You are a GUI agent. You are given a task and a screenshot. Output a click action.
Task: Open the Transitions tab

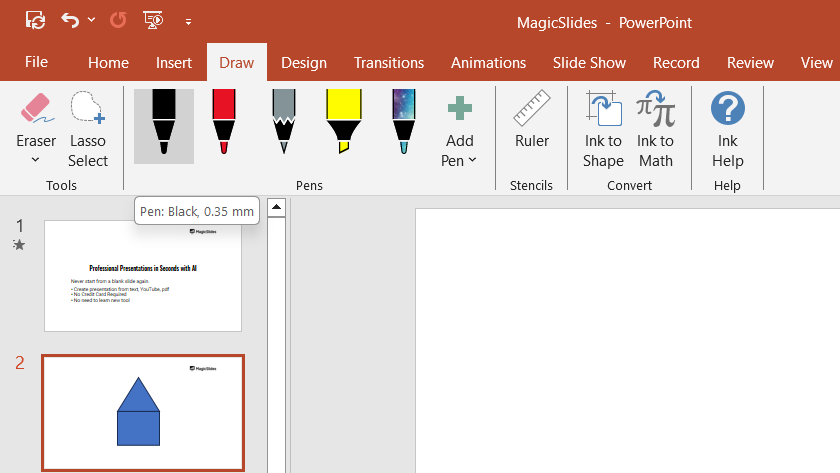pos(389,62)
